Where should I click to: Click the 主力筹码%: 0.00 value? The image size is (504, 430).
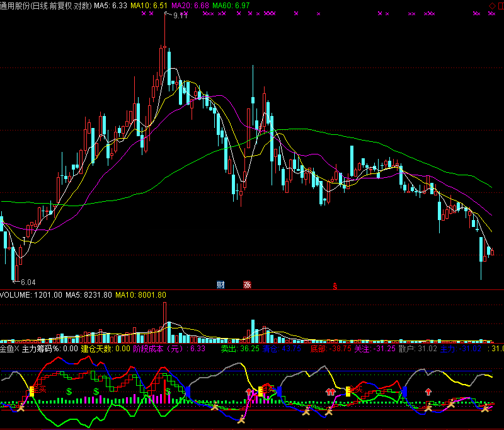coord(50,349)
